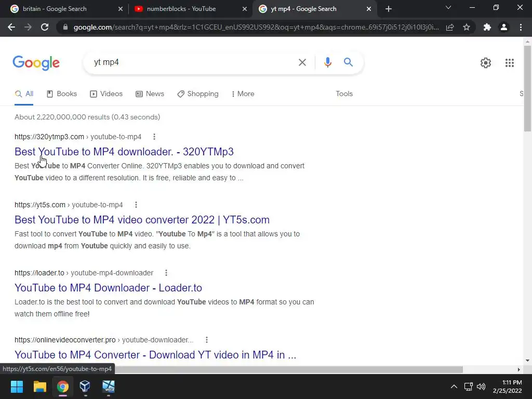
Task: Click the browser forward arrow
Action: [28, 27]
